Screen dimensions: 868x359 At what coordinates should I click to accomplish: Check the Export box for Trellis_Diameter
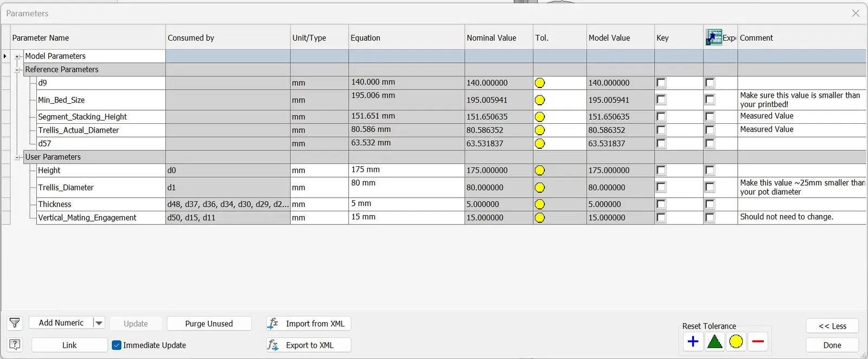710,187
